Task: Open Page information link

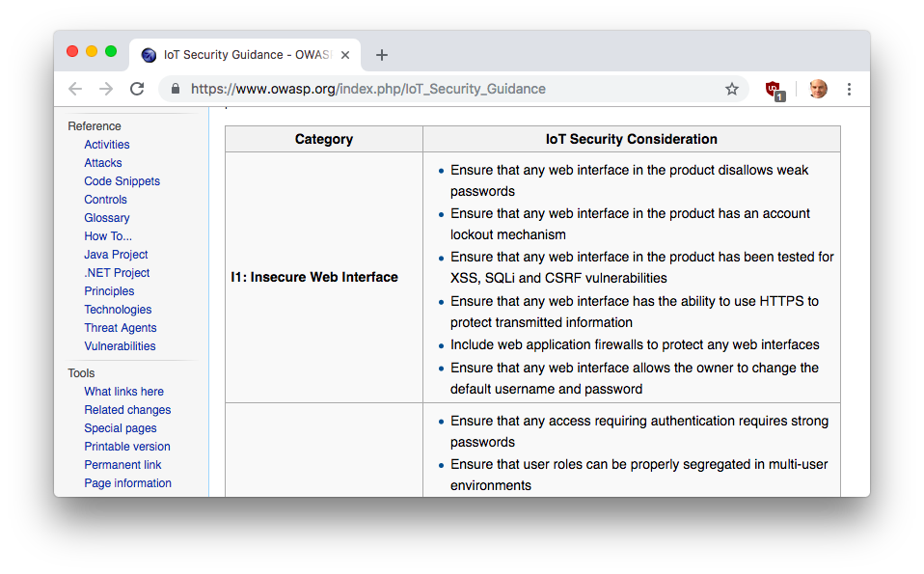Action: coord(128,482)
